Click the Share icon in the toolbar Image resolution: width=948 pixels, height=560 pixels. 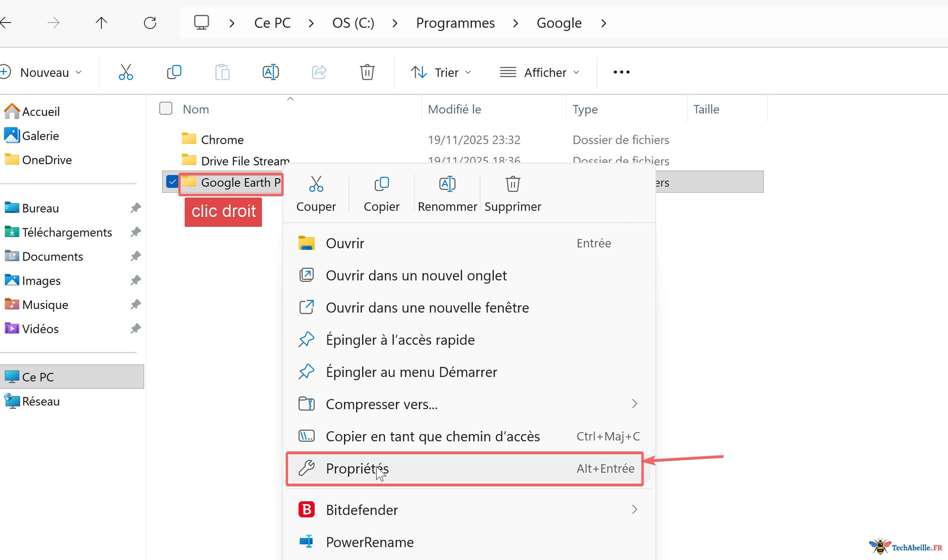tap(319, 72)
